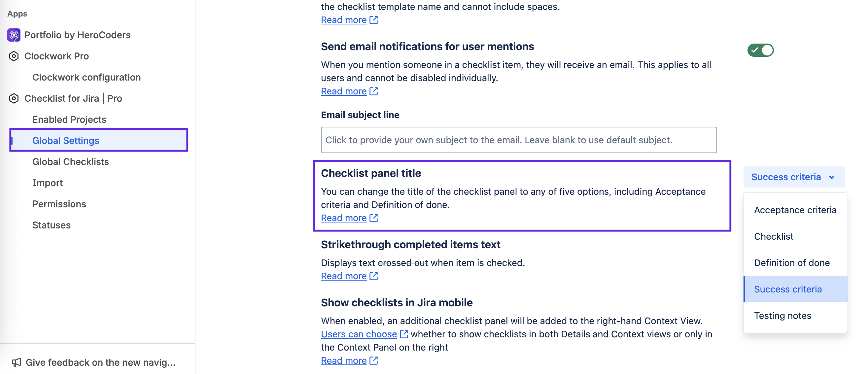Click the Portfolio by HeroCoders app icon
868x374 pixels.
click(x=14, y=35)
